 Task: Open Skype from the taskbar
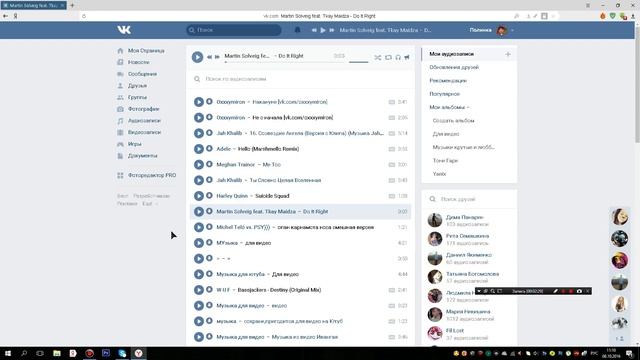pos(122,353)
